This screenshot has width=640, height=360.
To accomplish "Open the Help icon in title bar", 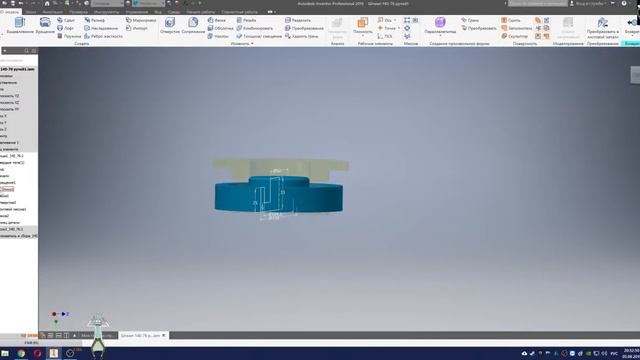I will (x=624, y=3).
